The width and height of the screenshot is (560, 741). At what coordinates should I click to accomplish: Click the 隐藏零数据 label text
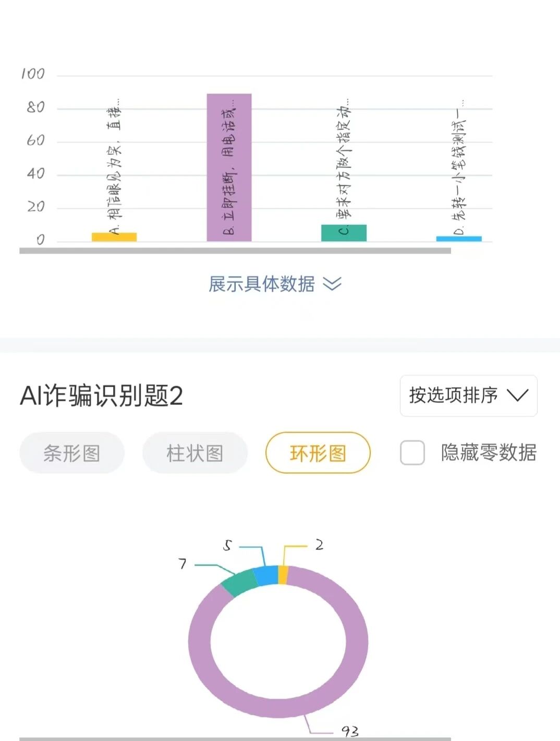tap(489, 452)
